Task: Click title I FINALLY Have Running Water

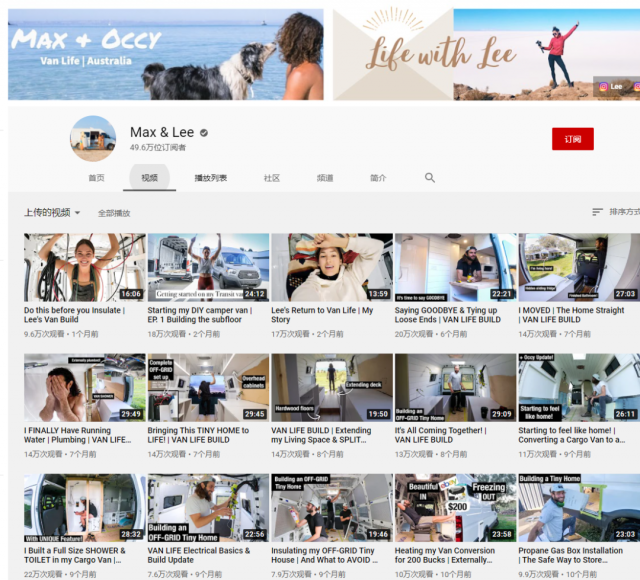Action: [78, 435]
